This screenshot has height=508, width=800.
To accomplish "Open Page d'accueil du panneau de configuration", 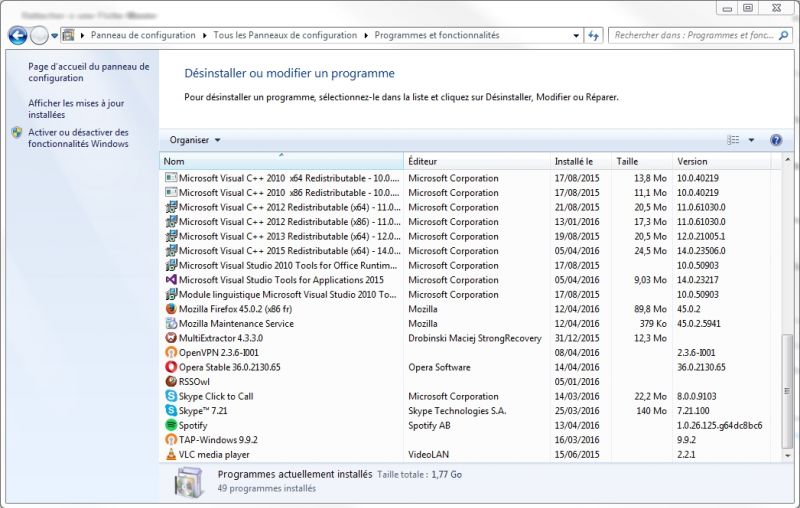I will pos(89,72).
